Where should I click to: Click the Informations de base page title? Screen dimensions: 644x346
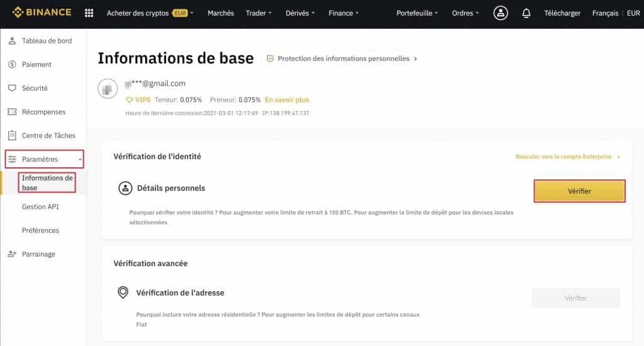coord(175,59)
